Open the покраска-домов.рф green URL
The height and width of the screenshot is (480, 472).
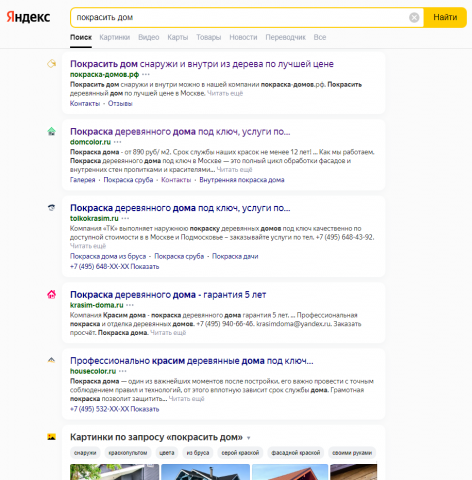tap(104, 74)
